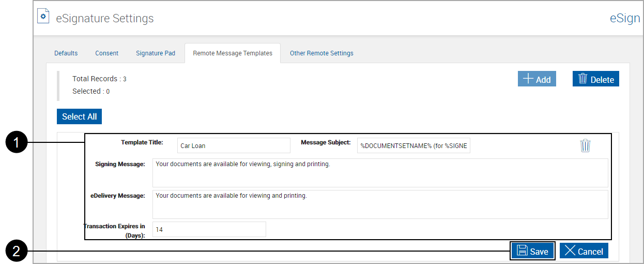Screen dimensions: 644x264
Task: Click the X icon on Cancel button
Action: (x=570, y=251)
